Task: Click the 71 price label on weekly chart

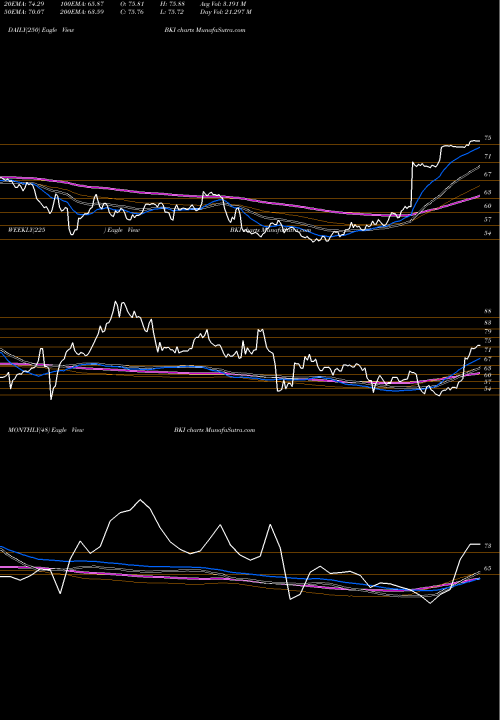Action: click(488, 350)
